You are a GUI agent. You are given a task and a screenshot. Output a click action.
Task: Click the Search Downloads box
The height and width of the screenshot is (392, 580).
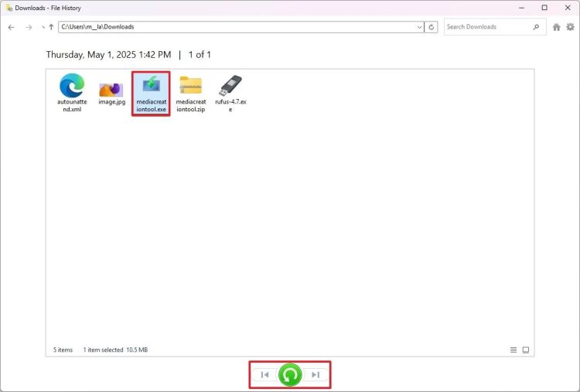pyautogui.click(x=486, y=27)
